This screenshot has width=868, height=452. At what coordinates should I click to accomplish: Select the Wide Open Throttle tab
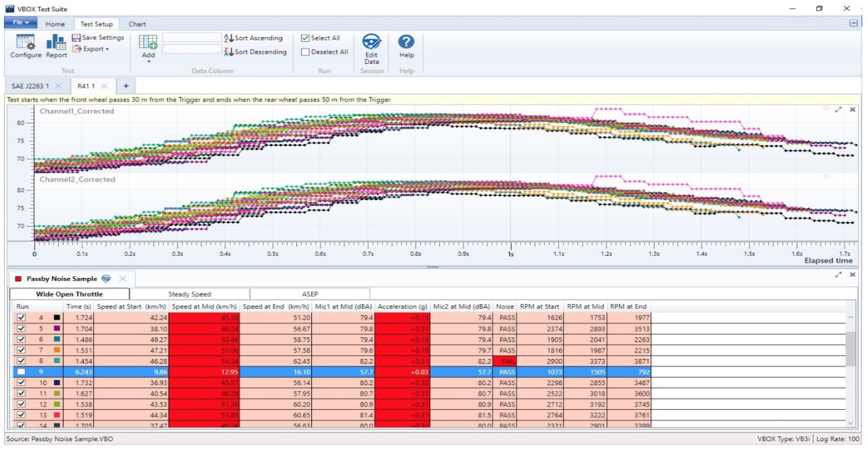[x=70, y=294]
